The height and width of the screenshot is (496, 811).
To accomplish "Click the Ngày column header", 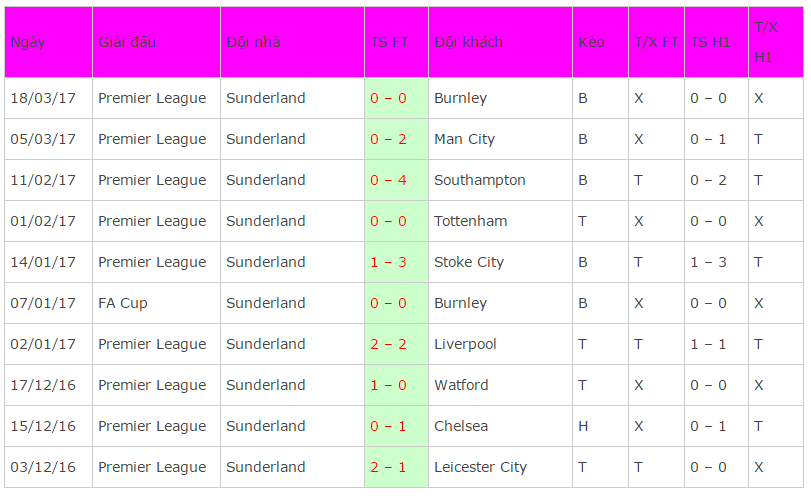I will point(48,42).
